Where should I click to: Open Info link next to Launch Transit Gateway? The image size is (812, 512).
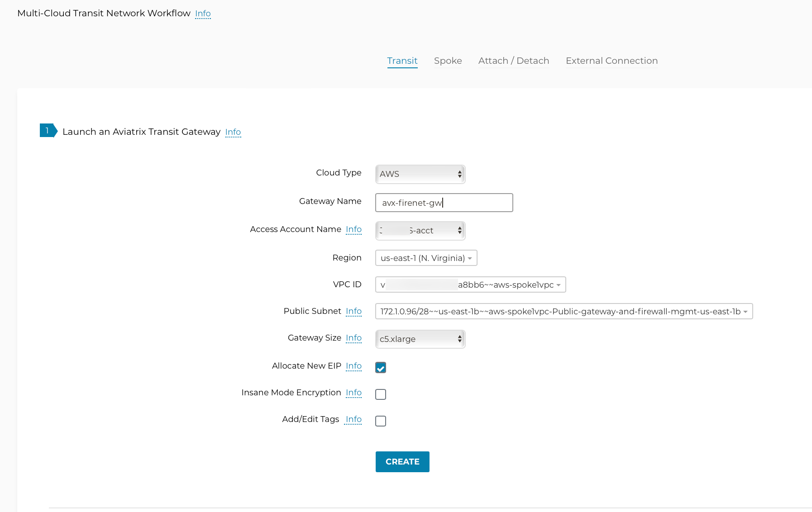(233, 132)
